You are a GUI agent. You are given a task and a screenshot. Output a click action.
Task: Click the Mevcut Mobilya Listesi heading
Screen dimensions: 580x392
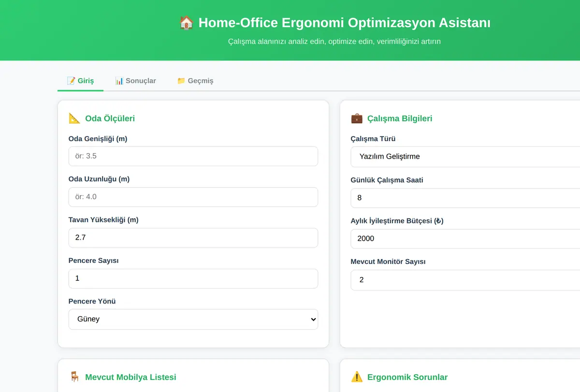130,377
